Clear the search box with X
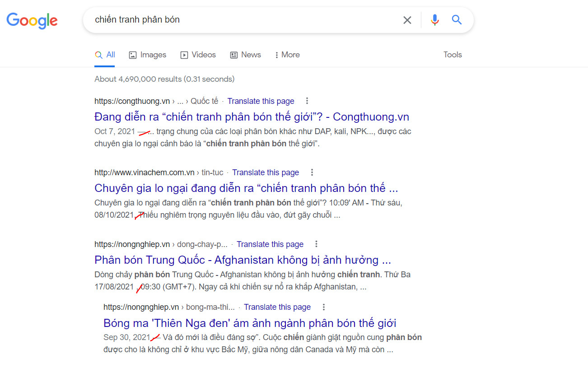Image resolution: width=588 pixels, height=373 pixels. click(x=407, y=20)
